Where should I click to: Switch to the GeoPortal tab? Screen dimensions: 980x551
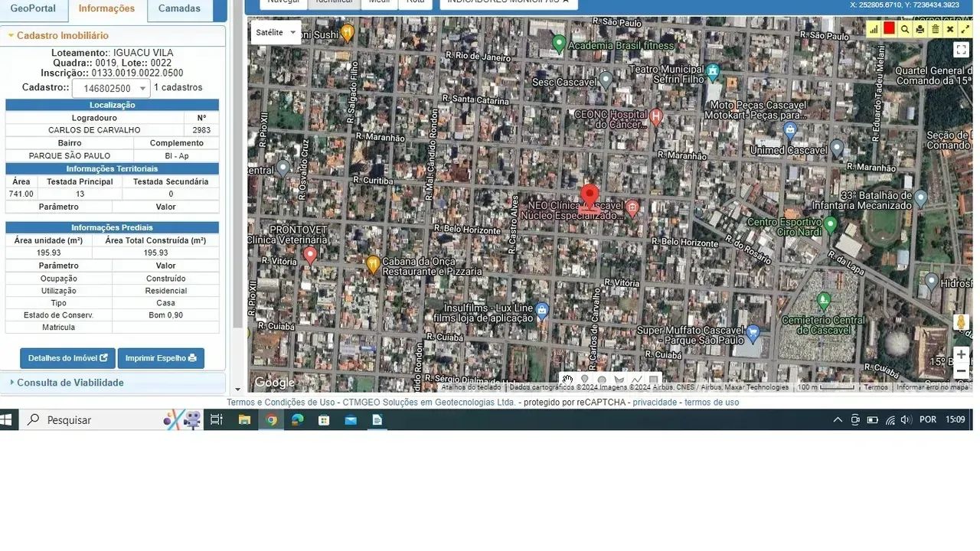[33, 9]
